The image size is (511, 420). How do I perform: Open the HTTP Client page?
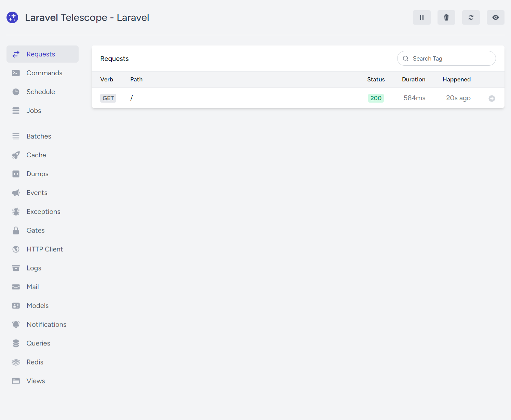45,249
